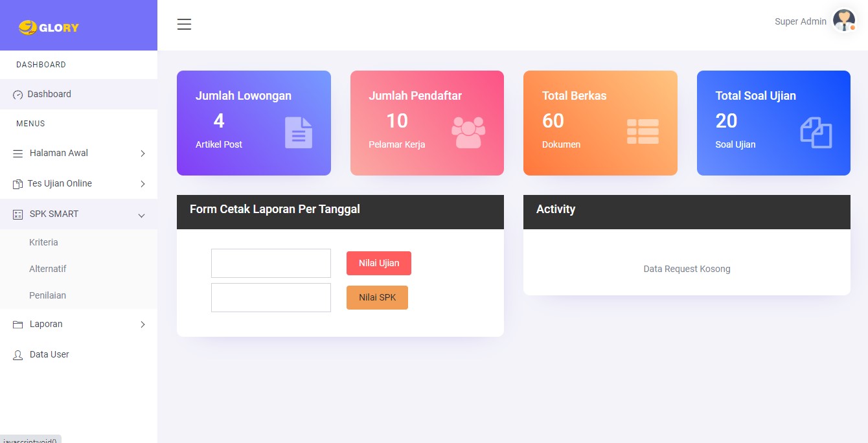Click the document icon on Jumlah Lowongan card
This screenshot has height=443, width=868.
tap(298, 133)
